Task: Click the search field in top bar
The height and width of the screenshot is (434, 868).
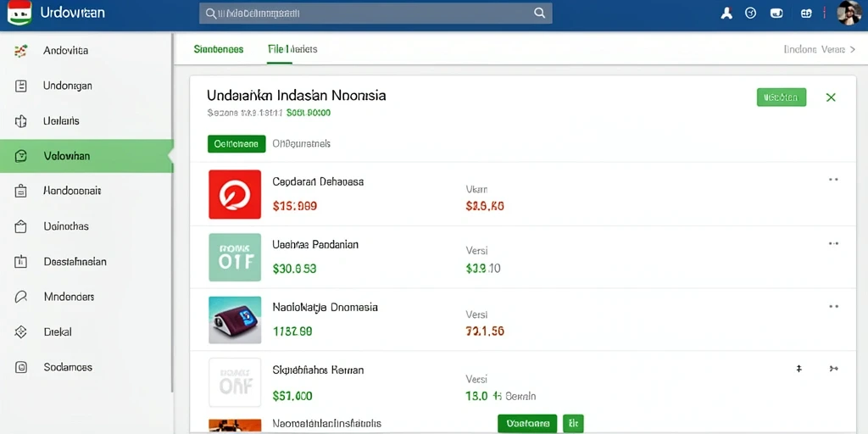Action: pos(376,14)
